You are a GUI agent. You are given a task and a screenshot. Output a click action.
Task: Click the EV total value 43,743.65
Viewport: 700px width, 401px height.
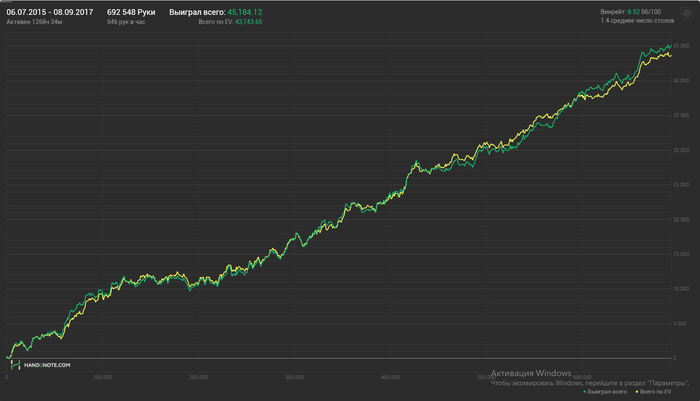pos(248,21)
